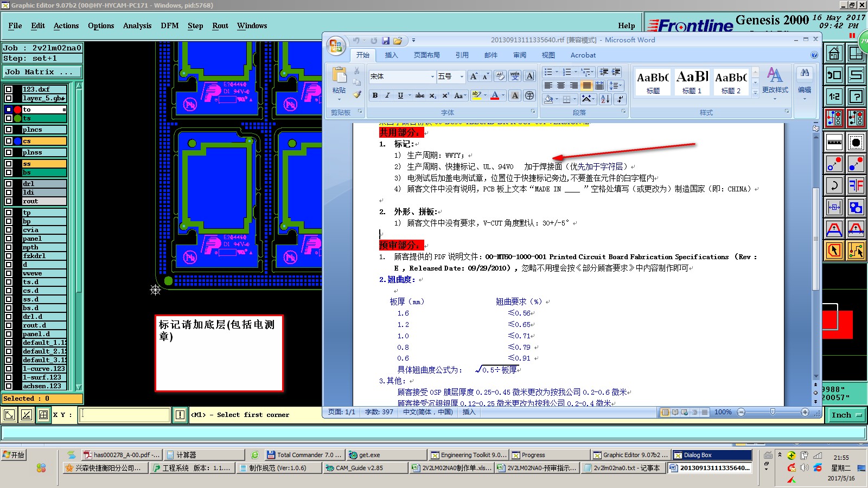The width and height of the screenshot is (868, 488).
Task: Expand the paste 粘贴 dropdown arrow
Action: pos(339,99)
